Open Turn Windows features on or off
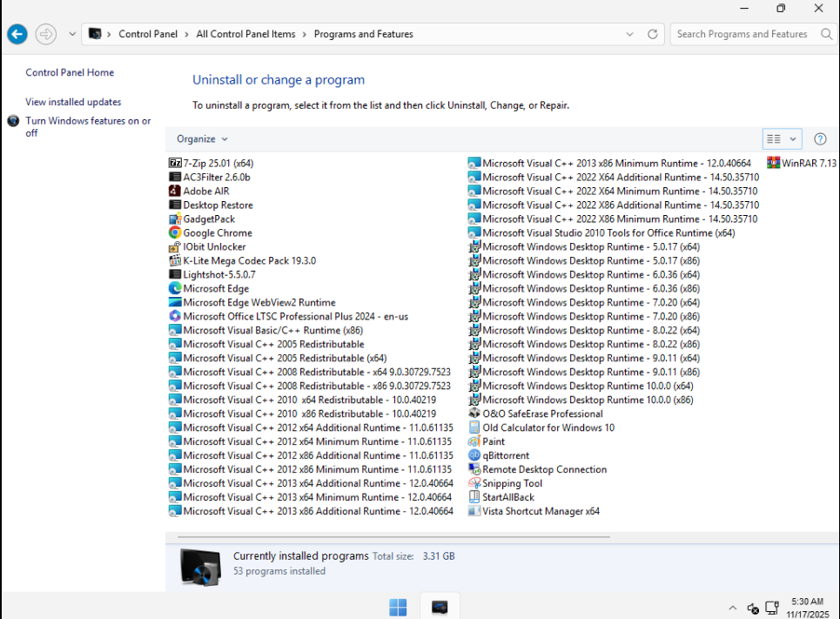This screenshot has height=619, width=840. (x=89, y=127)
